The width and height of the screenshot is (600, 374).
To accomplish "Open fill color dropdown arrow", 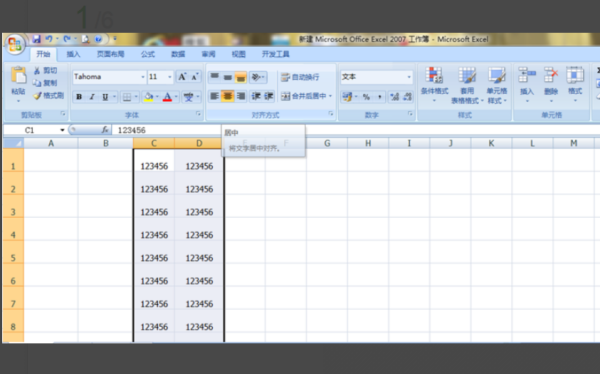I will (x=157, y=97).
